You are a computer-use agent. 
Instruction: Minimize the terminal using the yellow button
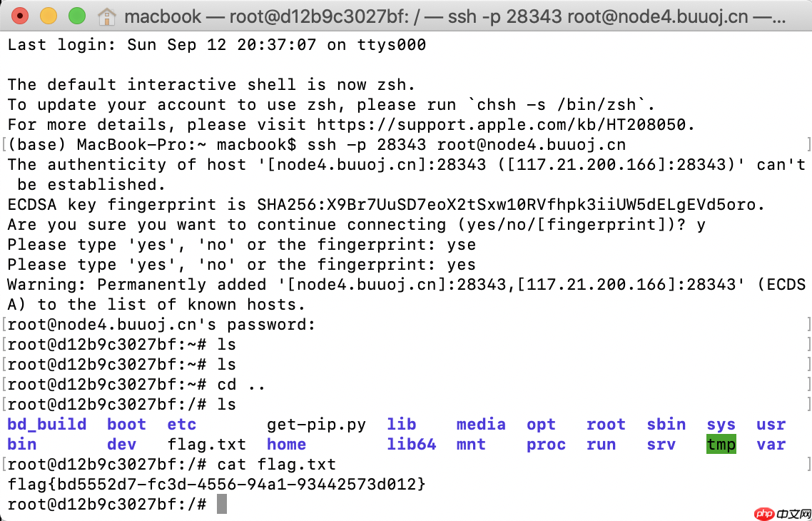pyautogui.click(x=49, y=16)
